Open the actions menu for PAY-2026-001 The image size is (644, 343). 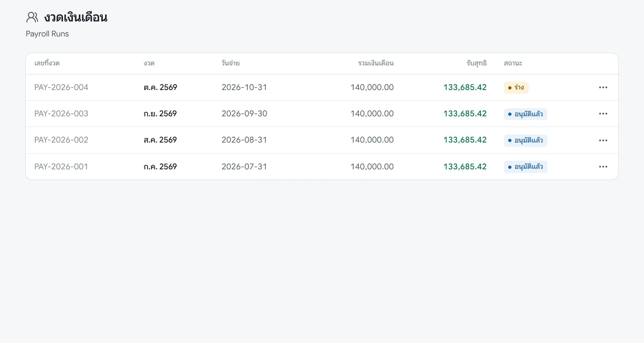[x=603, y=167]
